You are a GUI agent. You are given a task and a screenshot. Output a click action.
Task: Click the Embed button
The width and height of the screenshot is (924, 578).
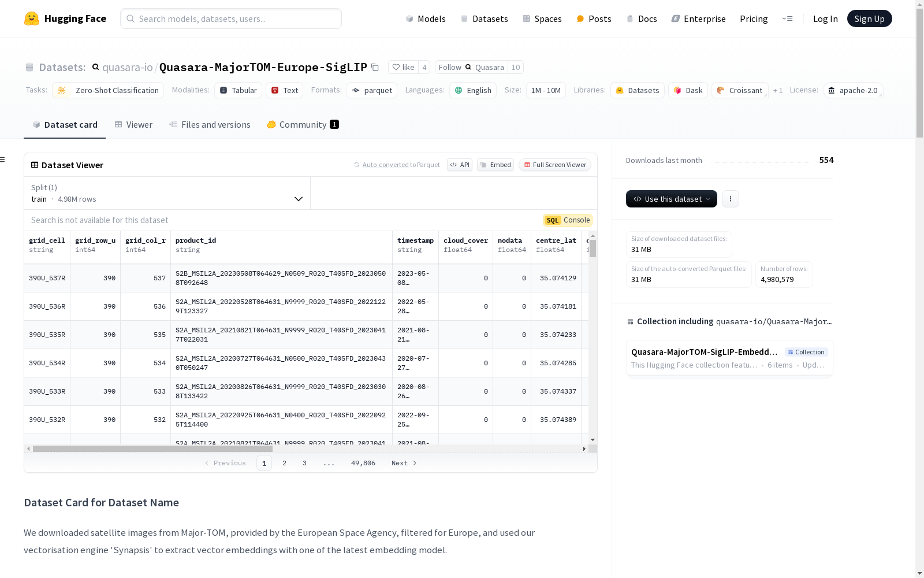point(495,165)
